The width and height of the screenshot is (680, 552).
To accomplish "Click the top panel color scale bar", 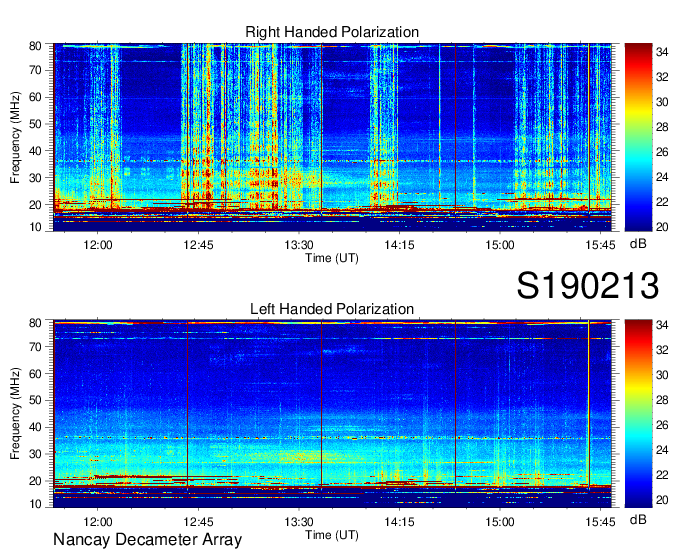I will click(638, 137).
